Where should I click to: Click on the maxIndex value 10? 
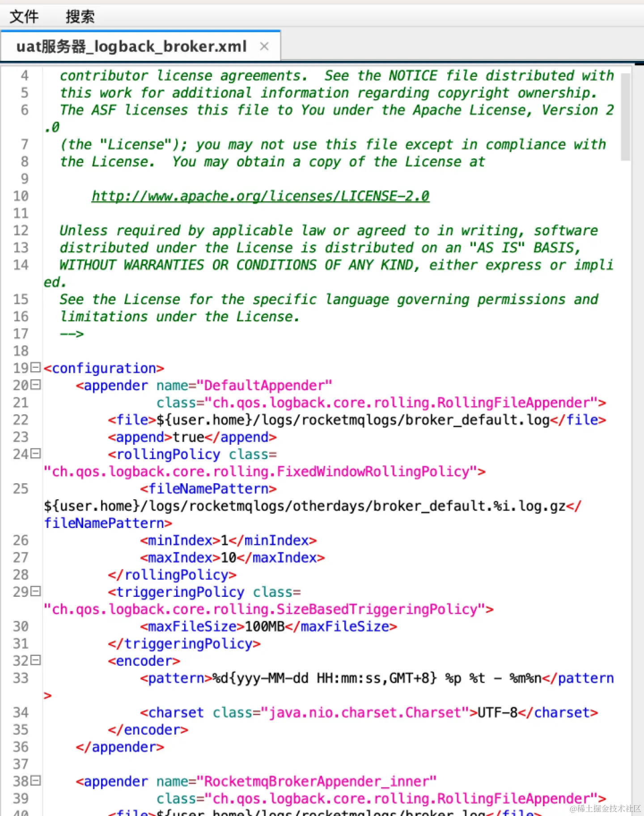229,557
